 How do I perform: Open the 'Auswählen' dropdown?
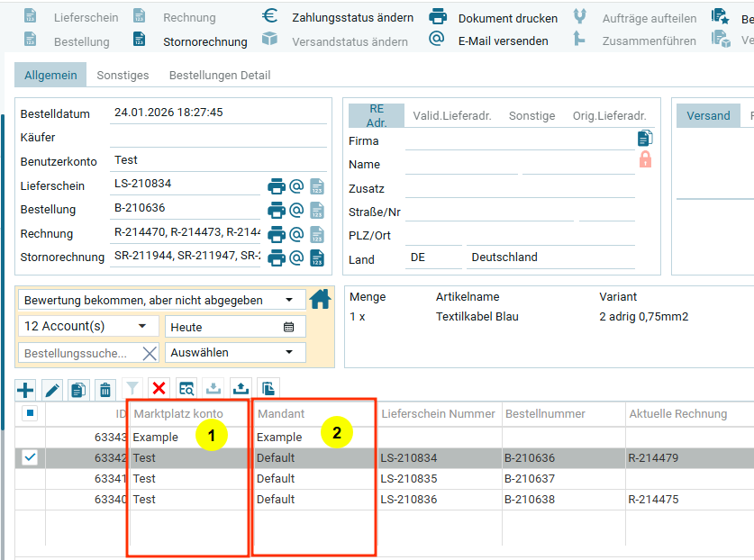coord(236,352)
